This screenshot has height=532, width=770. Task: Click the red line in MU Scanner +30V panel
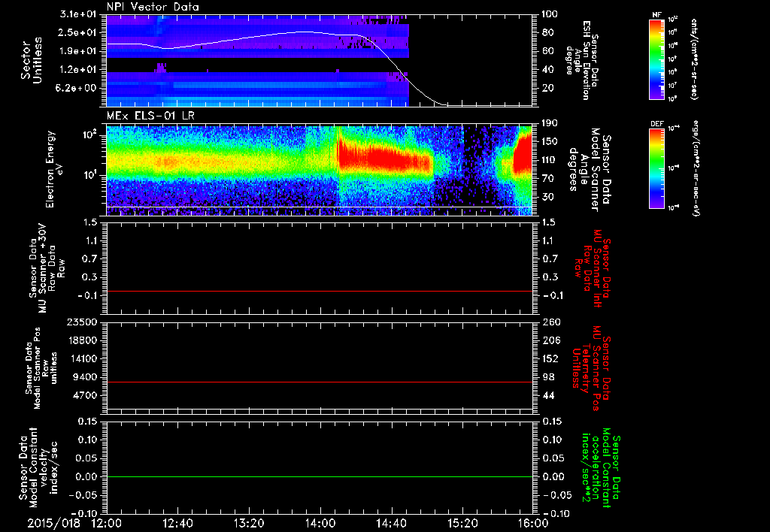pyautogui.click(x=319, y=291)
